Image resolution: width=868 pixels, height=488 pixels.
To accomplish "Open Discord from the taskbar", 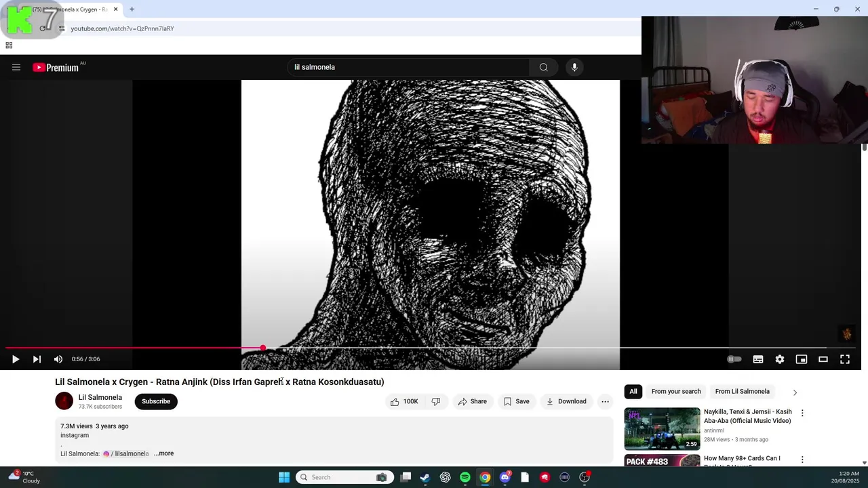I will 505,477.
